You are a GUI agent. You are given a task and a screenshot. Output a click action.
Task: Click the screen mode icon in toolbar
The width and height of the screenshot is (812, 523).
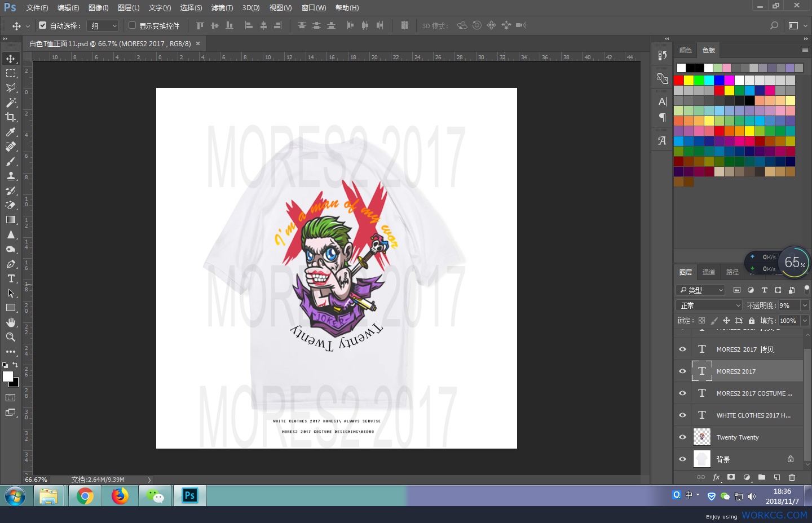tap(11, 413)
